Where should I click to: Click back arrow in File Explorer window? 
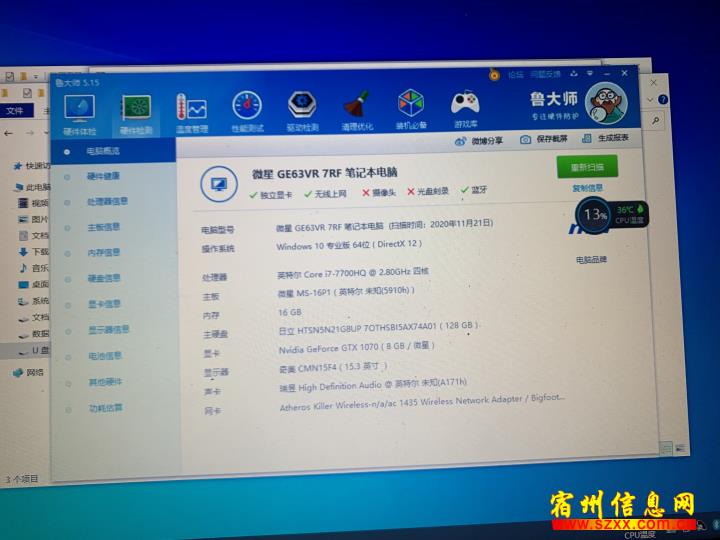[x=8, y=133]
